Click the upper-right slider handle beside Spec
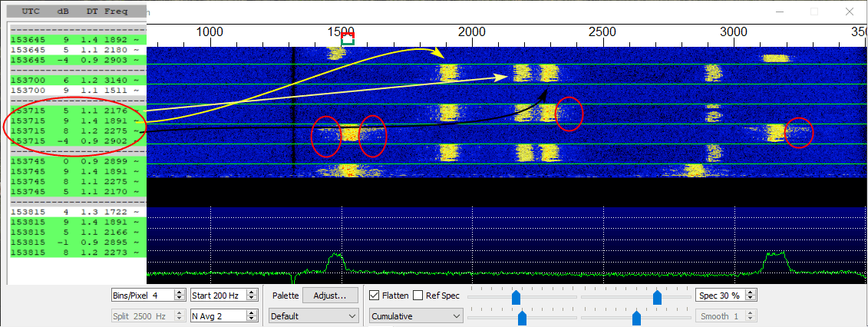This screenshot has height=327, width=868. (657, 296)
